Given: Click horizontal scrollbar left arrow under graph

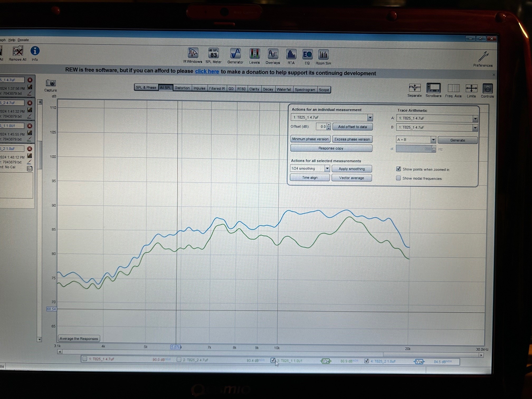Looking at the screenshot, I should click(x=60, y=351).
